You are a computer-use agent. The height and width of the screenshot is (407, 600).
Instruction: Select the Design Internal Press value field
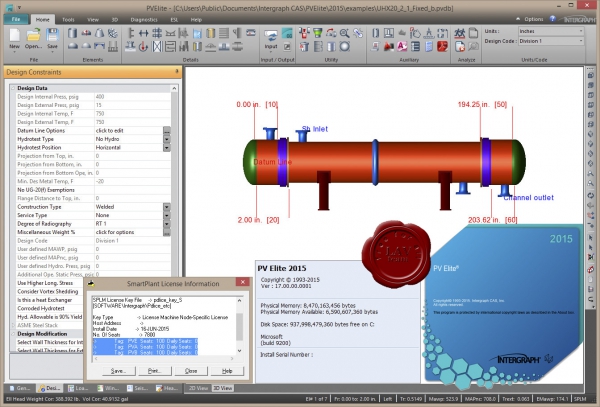(132, 97)
